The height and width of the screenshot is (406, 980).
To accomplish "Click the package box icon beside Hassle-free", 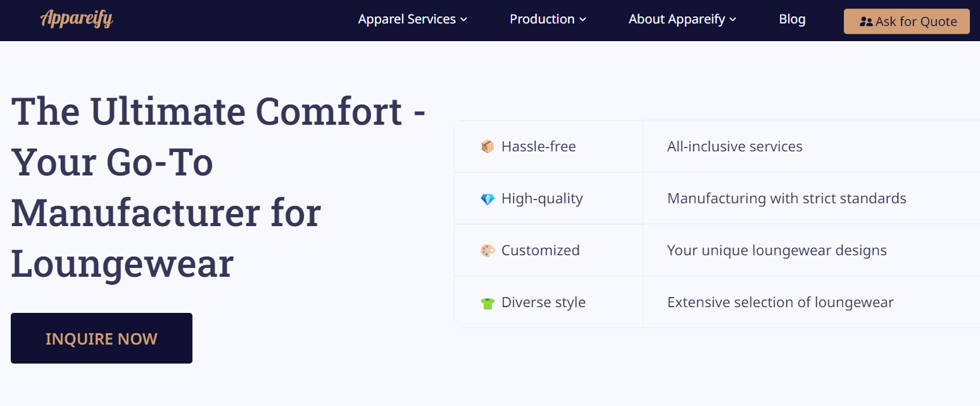I will click(x=487, y=147).
